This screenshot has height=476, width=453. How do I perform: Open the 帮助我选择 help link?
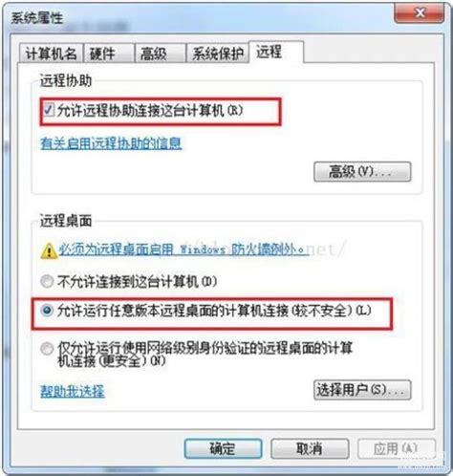pos(73,391)
